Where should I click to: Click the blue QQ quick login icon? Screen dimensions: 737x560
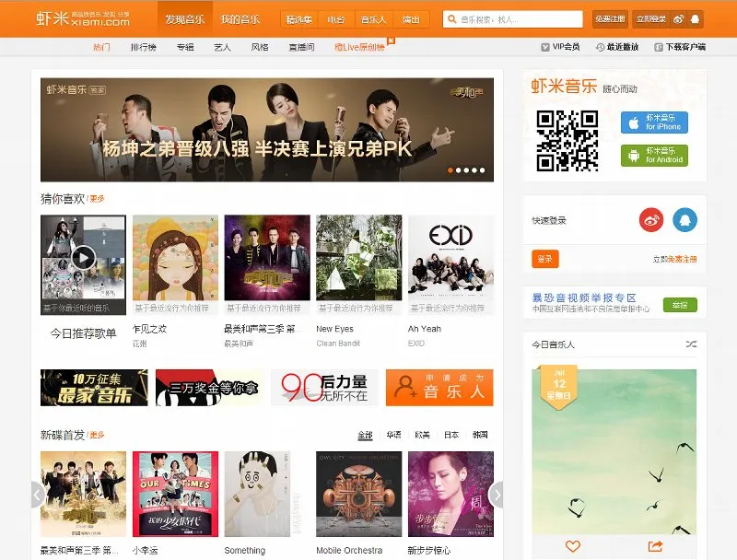point(684,220)
